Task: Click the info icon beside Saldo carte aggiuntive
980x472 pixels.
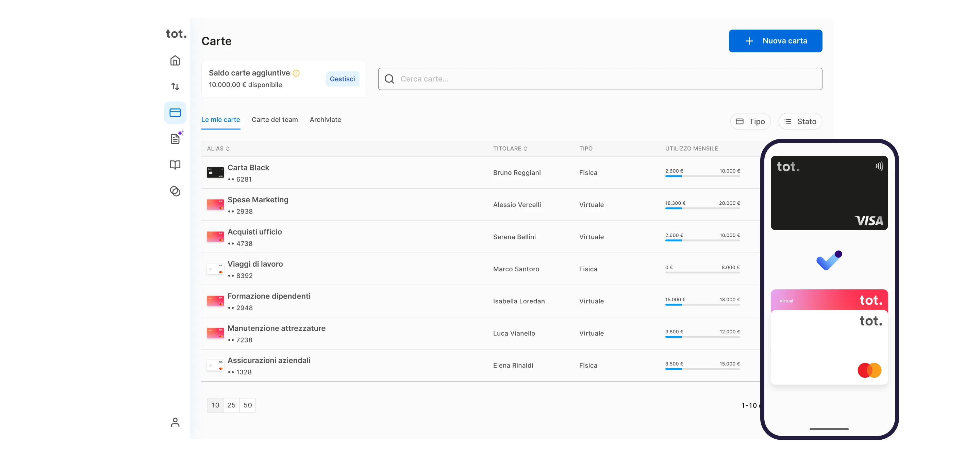Action: click(x=296, y=73)
